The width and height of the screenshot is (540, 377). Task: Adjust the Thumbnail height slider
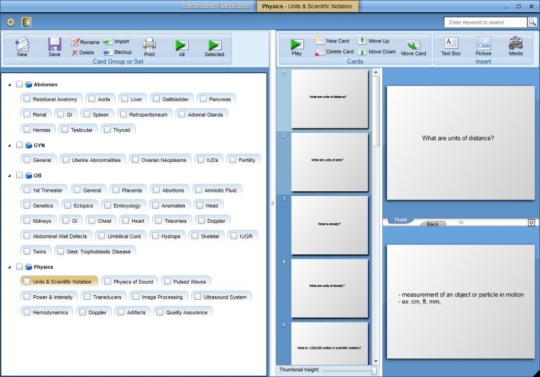[x=374, y=370]
